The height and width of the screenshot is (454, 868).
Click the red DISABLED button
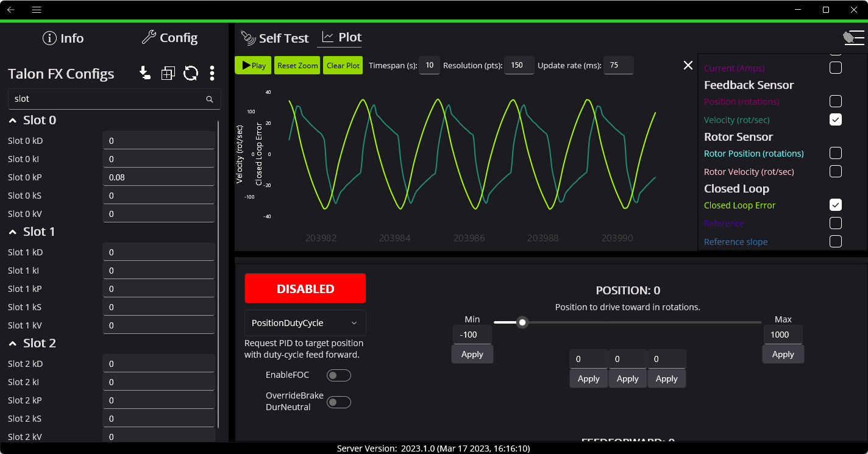coord(305,288)
